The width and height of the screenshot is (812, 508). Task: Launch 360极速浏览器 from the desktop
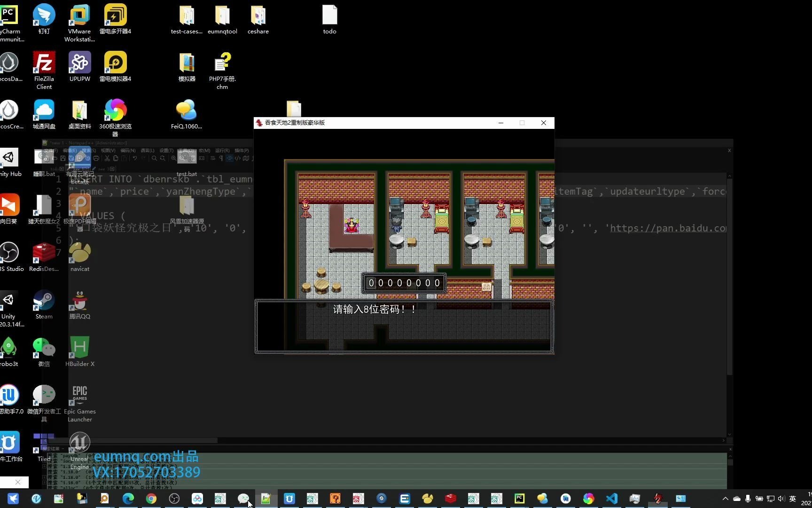coord(115,118)
